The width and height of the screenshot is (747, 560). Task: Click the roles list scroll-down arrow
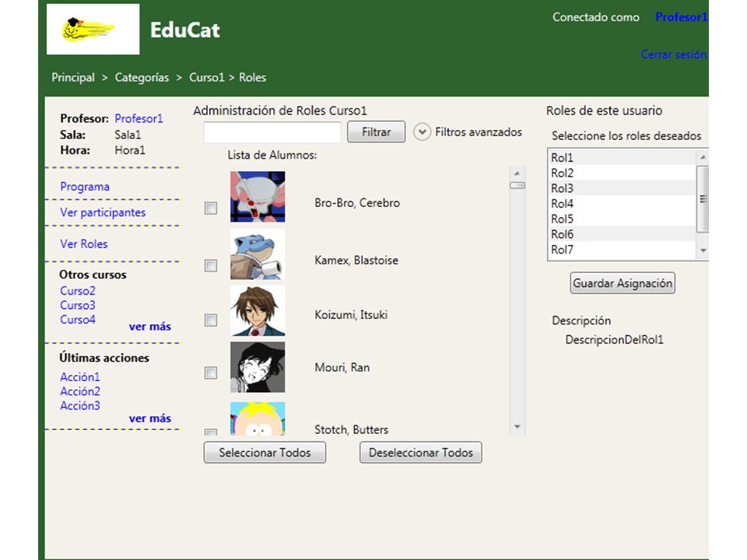click(x=703, y=250)
